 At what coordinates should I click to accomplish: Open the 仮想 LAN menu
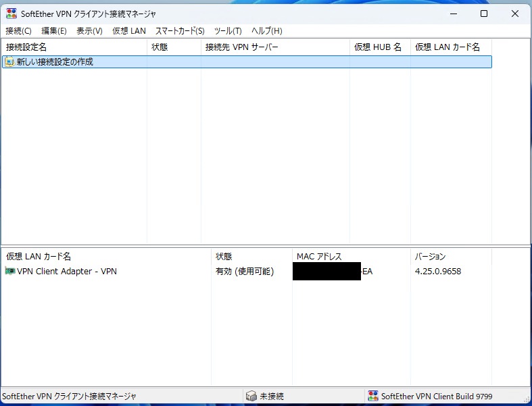tap(129, 31)
